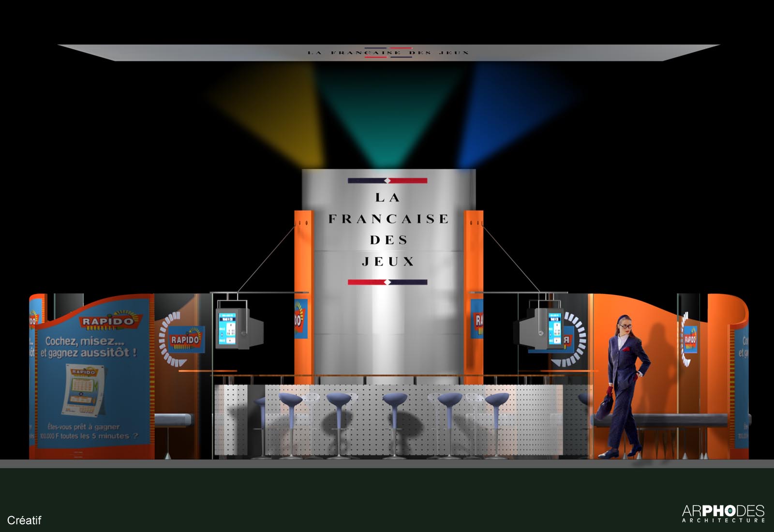Click the Créatif label
The width and height of the screenshot is (774, 532).
[24, 520]
